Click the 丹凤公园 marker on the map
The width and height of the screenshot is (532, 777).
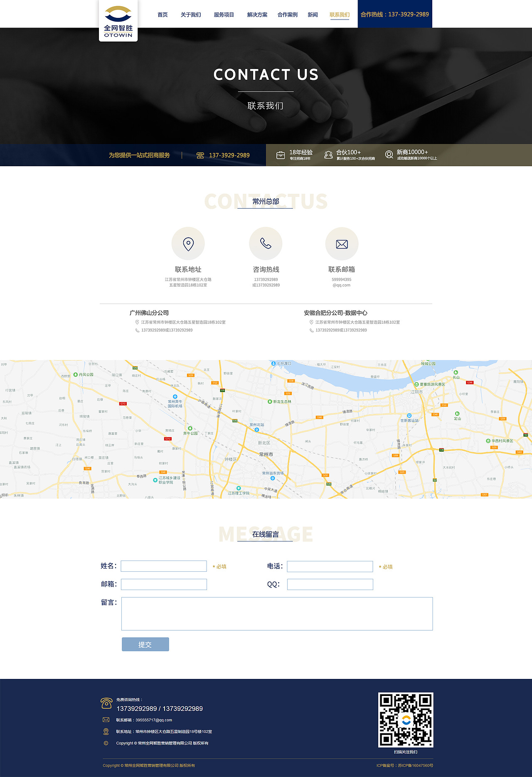pos(76,375)
